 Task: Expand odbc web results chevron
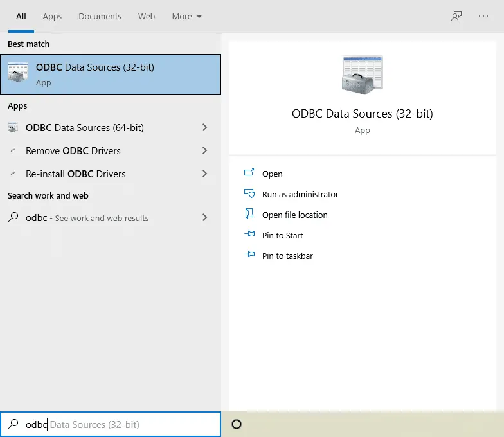point(204,217)
